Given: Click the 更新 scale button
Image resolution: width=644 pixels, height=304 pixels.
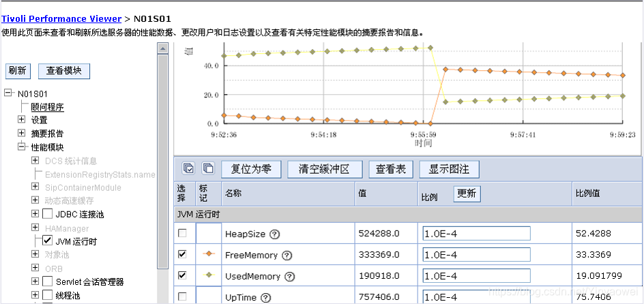Looking at the screenshot, I should tap(467, 194).
